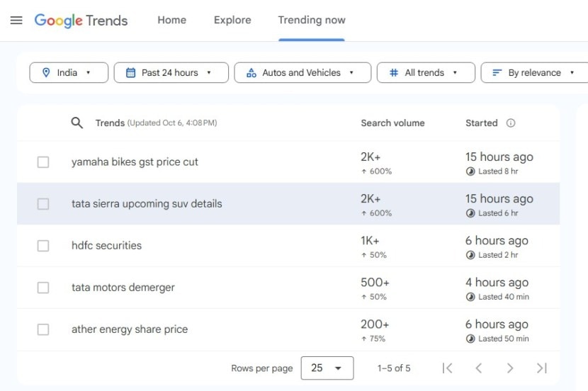Click the Google Trends logo
Image resolution: width=588 pixels, height=391 pixels.
(x=81, y=20)
